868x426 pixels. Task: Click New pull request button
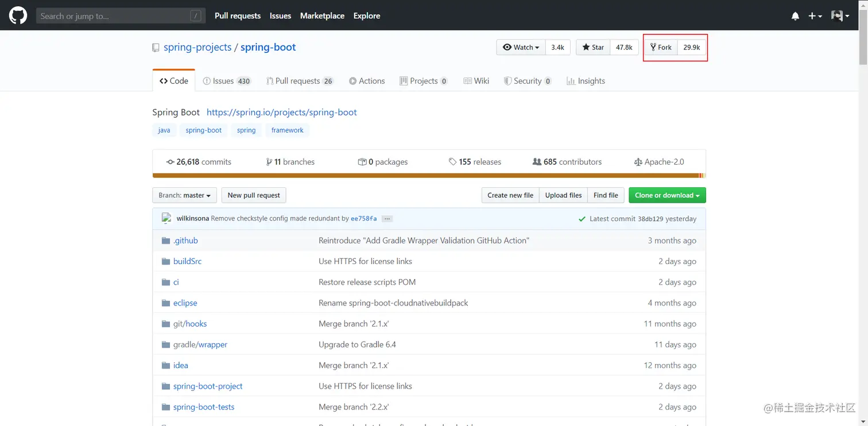(x=254, y=195)
